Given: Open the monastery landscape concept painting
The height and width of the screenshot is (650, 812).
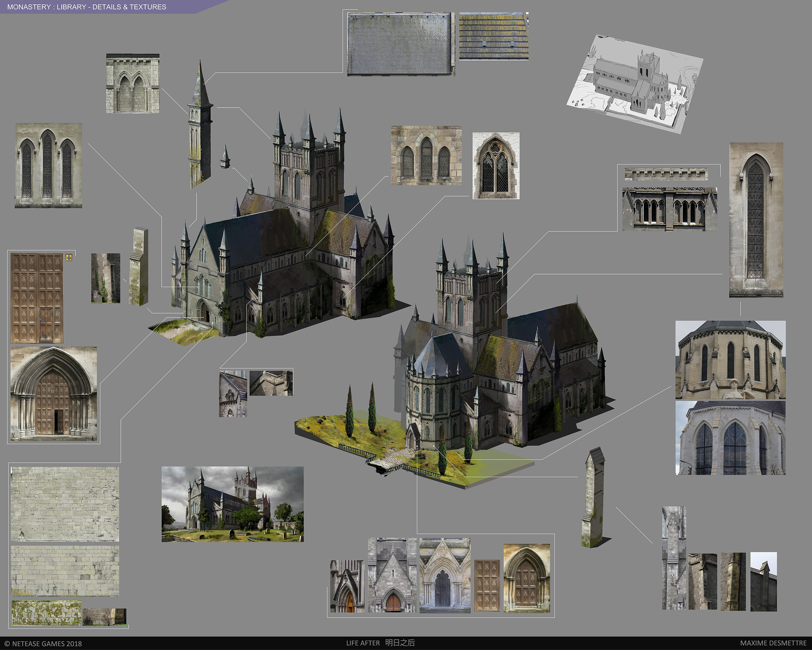Looking at the screenshot, I should [x=232, y=504].
